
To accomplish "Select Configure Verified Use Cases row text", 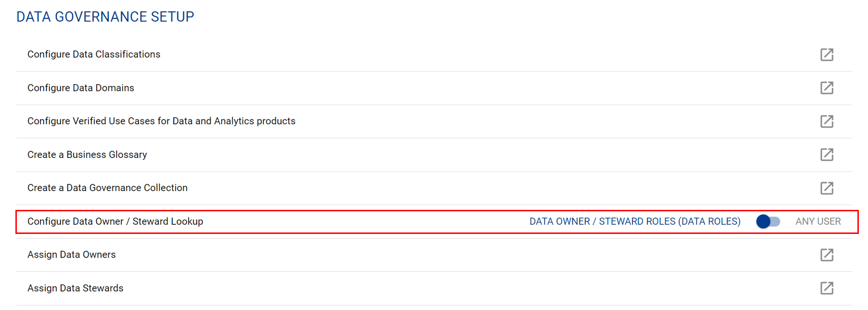I will tap(161, 121).
